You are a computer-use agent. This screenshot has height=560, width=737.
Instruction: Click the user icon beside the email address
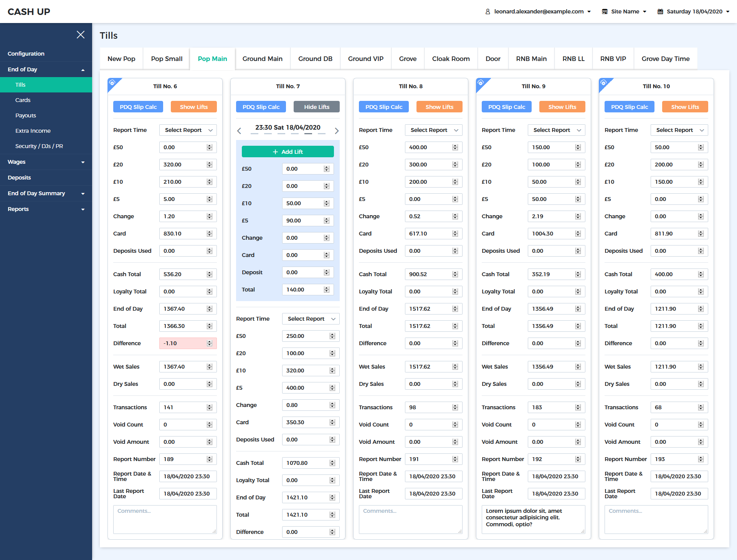pyautogui.click(x=487, y=12)
